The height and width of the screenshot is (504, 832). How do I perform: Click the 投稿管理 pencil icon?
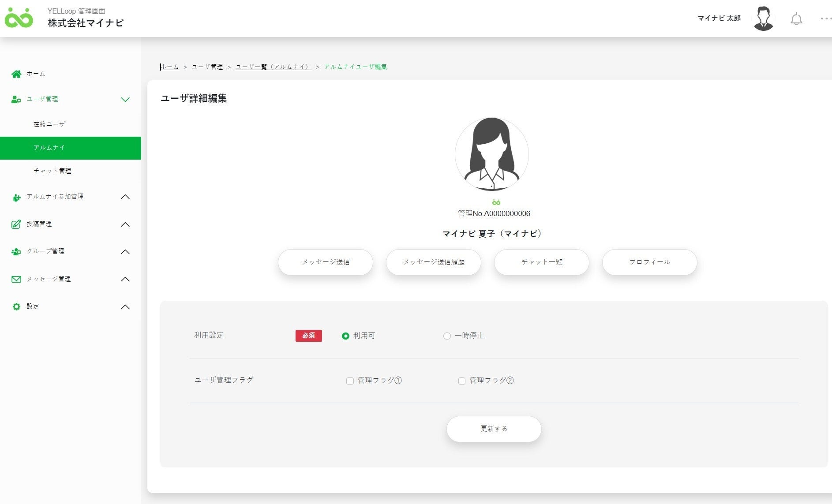pos(16,224)
